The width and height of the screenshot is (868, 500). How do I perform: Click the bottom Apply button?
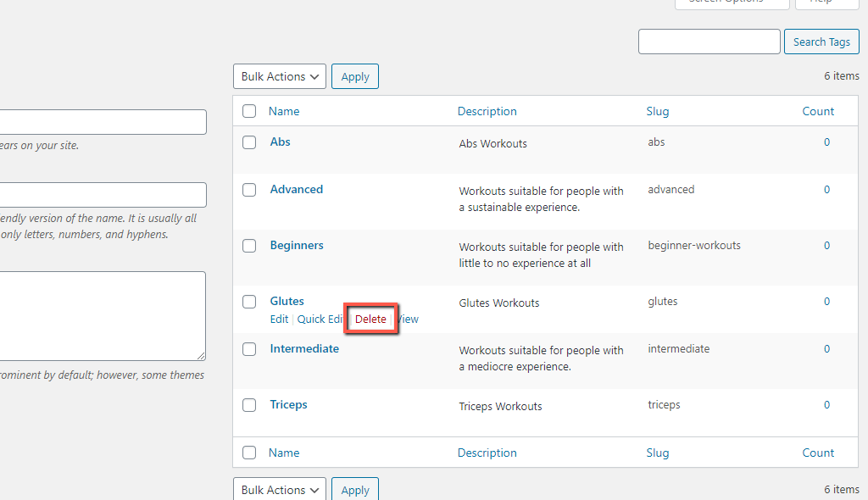tap(355, 490)
